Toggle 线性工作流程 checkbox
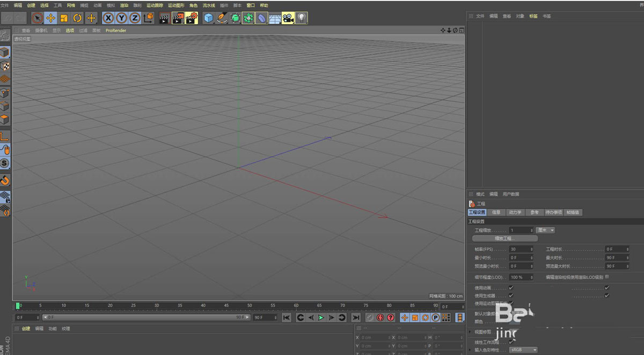Image resolution: width=644 pixels, height=355 pixels. [x=511, y=341]
